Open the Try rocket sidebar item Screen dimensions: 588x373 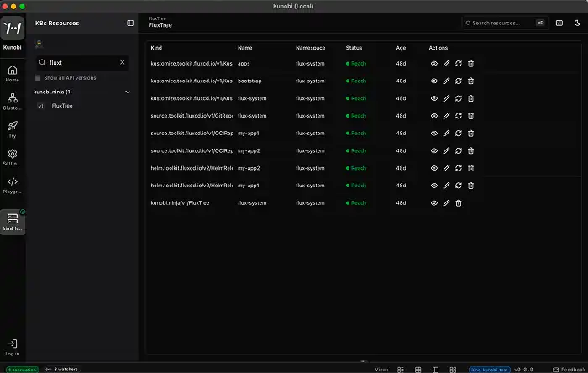point(13,129)
